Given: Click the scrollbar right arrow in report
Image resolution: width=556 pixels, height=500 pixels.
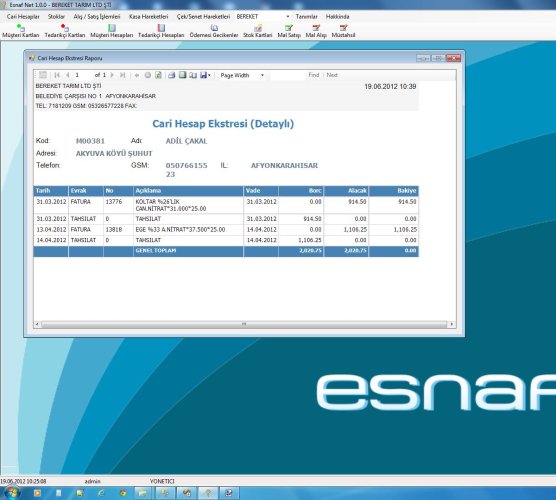Looking at the screenshot, I should pos(451,324).
